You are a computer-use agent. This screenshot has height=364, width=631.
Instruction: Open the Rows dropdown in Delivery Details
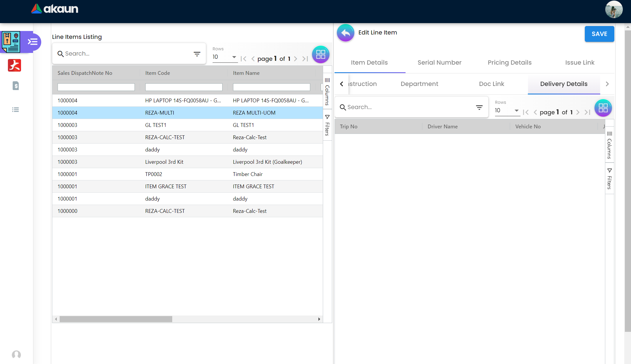[x=507, y=111]
